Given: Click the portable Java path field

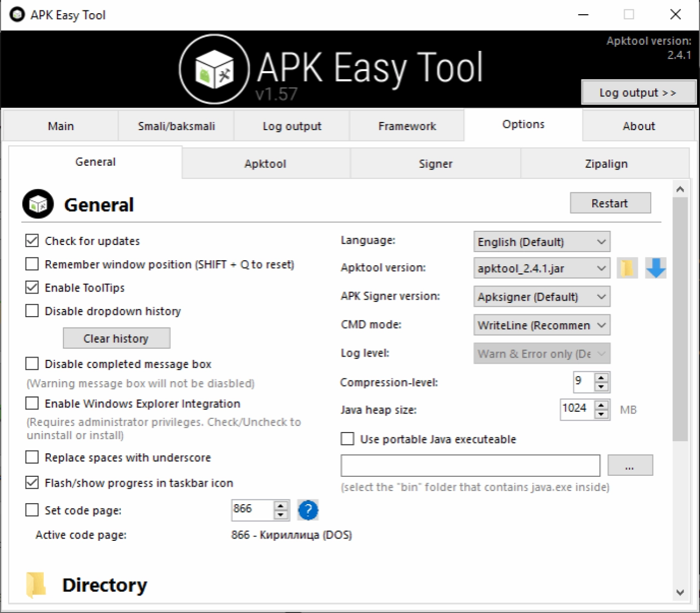Looking at the screenshot, I should [470, 465].
